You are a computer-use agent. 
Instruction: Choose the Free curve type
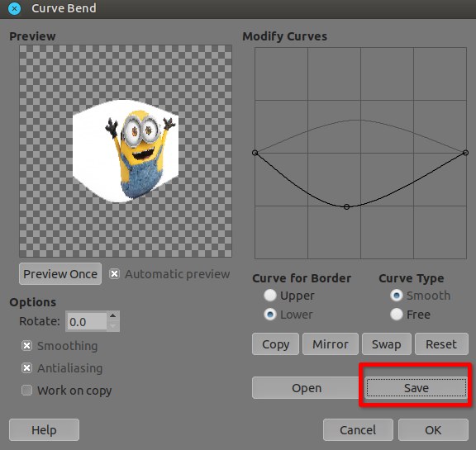(397, 315)
